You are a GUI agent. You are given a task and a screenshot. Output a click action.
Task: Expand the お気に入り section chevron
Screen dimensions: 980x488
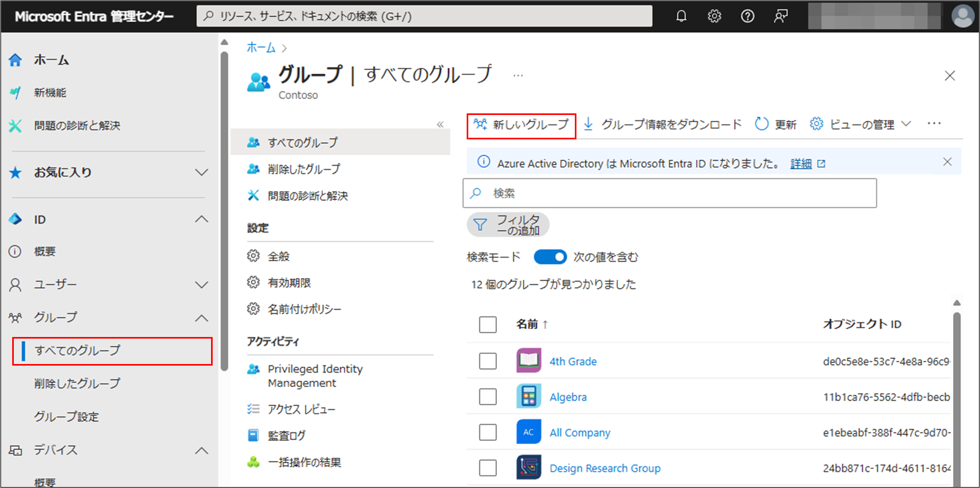(202, 173)
